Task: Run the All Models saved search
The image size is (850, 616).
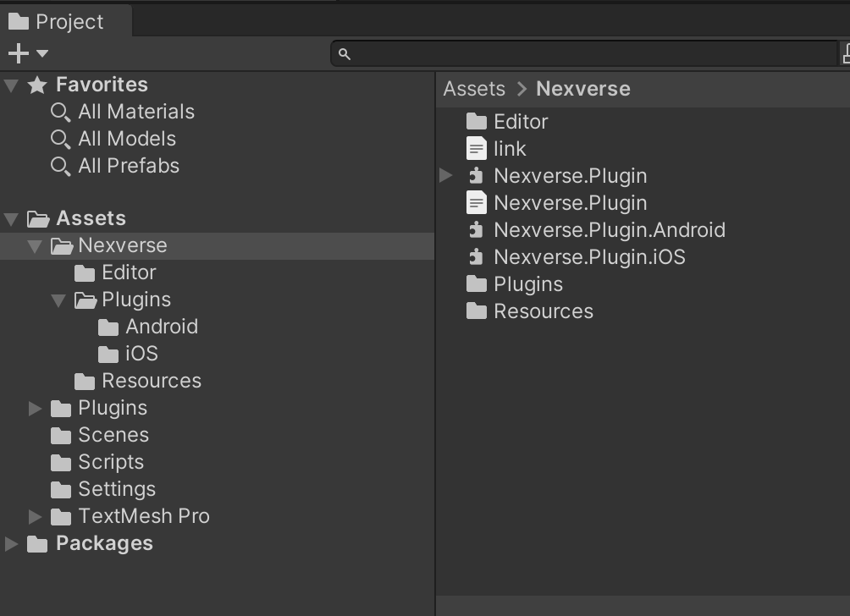Action: (127, 138)
